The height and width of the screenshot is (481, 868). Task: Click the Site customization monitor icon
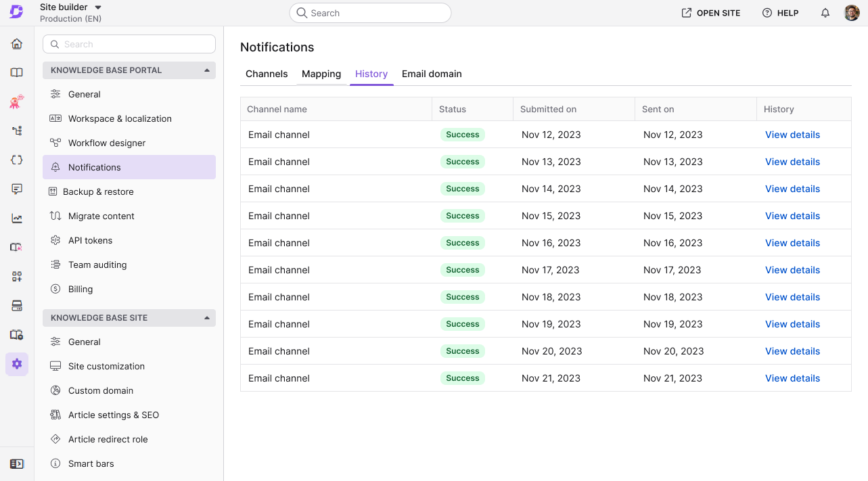(x=55, y=366)
